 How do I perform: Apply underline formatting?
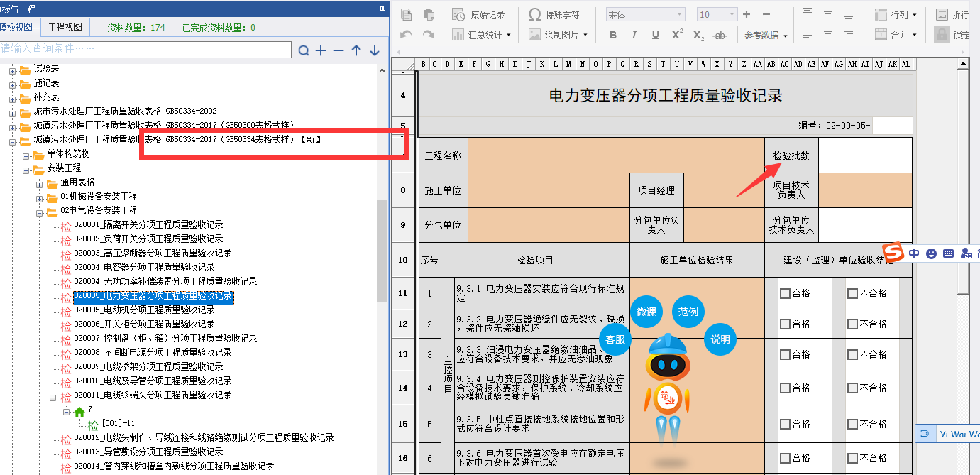654,34
